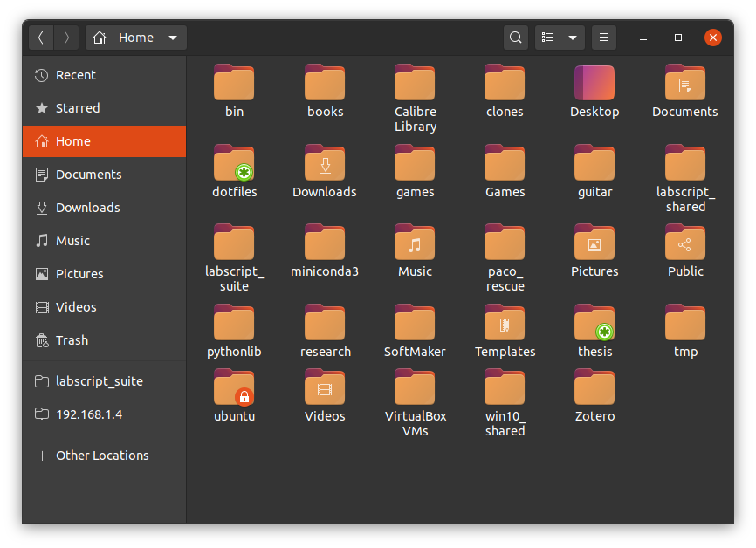Open Music from the sidebar
The image size is (756, 548).
(x=104, y=241)
